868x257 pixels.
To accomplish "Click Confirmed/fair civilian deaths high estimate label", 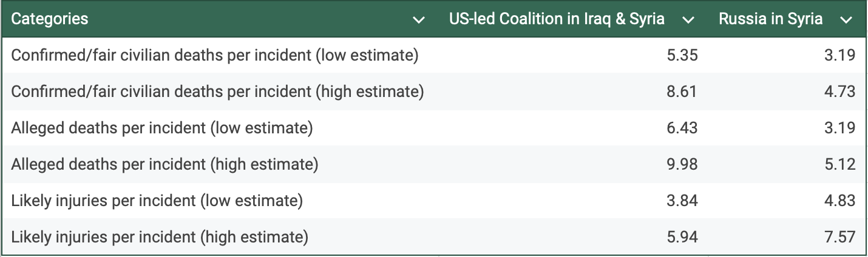I will pyautogui.click(x=217, y=92).
